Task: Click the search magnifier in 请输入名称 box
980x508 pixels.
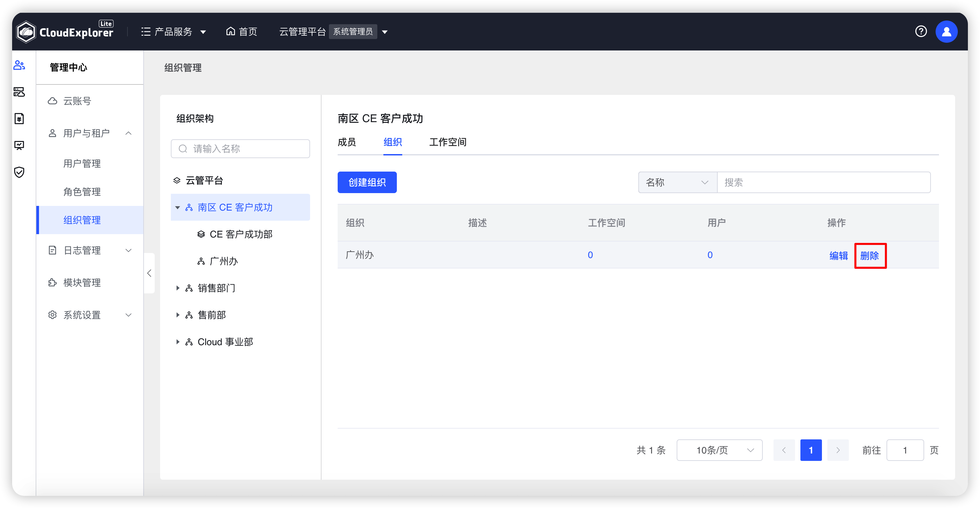Action: coord(183,149)
